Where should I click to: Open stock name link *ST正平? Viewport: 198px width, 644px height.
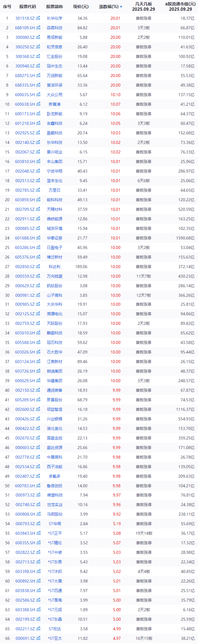[55, 533]
